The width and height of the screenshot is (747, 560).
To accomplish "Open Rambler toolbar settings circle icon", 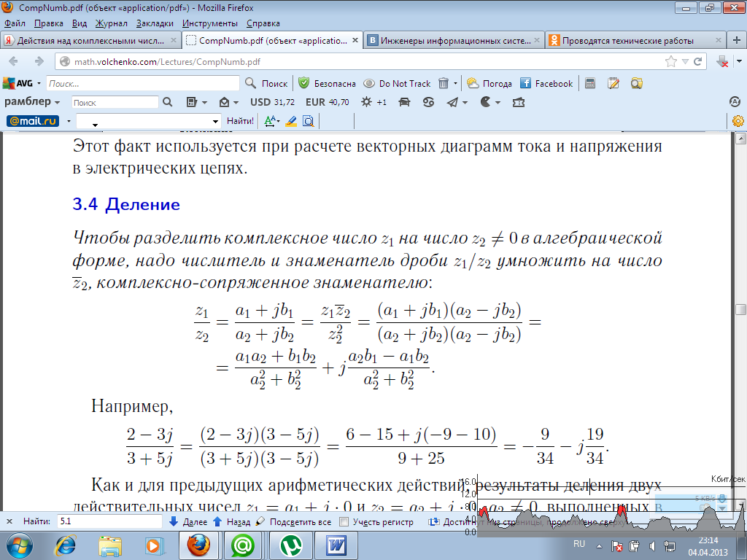I will (x=735, y=101).
